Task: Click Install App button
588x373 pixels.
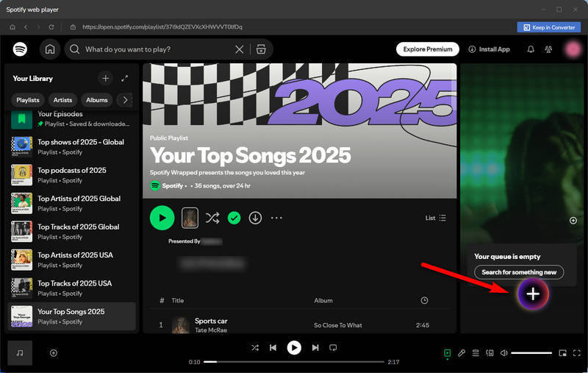Action: click(x=490, y=49)
